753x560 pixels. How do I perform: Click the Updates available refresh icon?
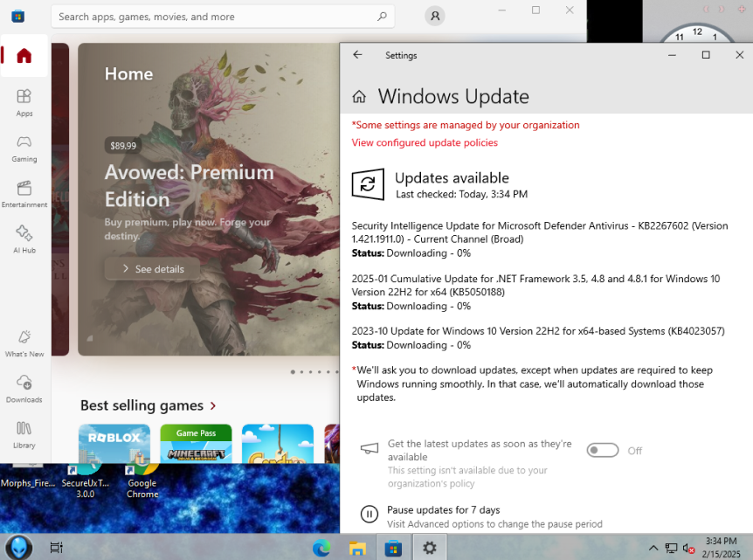[368, 184]
